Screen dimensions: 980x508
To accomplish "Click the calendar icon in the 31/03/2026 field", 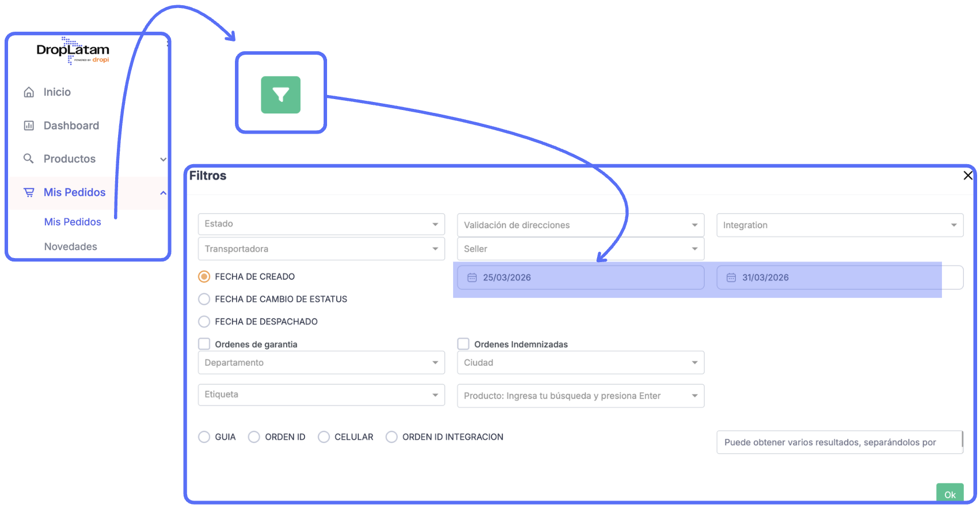I will point(731,278).
